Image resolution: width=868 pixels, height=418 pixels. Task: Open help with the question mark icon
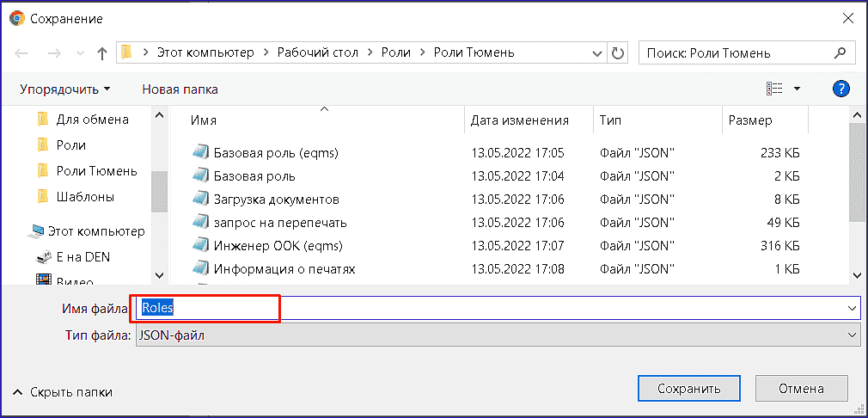(x=840, y=89)
